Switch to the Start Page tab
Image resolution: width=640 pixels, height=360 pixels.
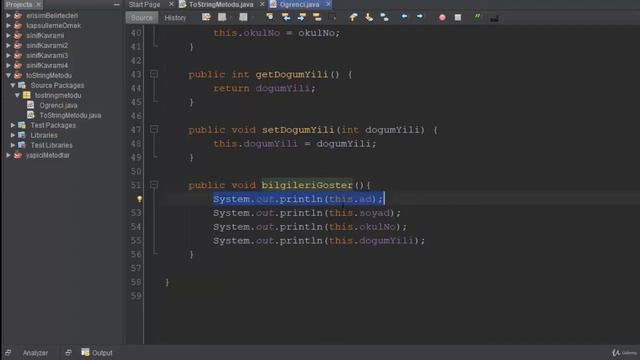click(144, 4)
